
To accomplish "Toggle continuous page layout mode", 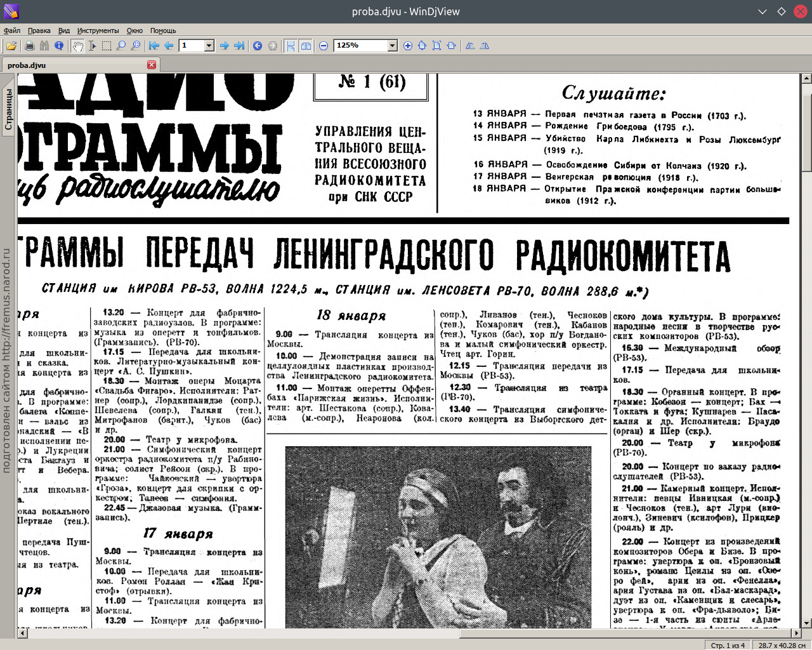I will [291, 46].
